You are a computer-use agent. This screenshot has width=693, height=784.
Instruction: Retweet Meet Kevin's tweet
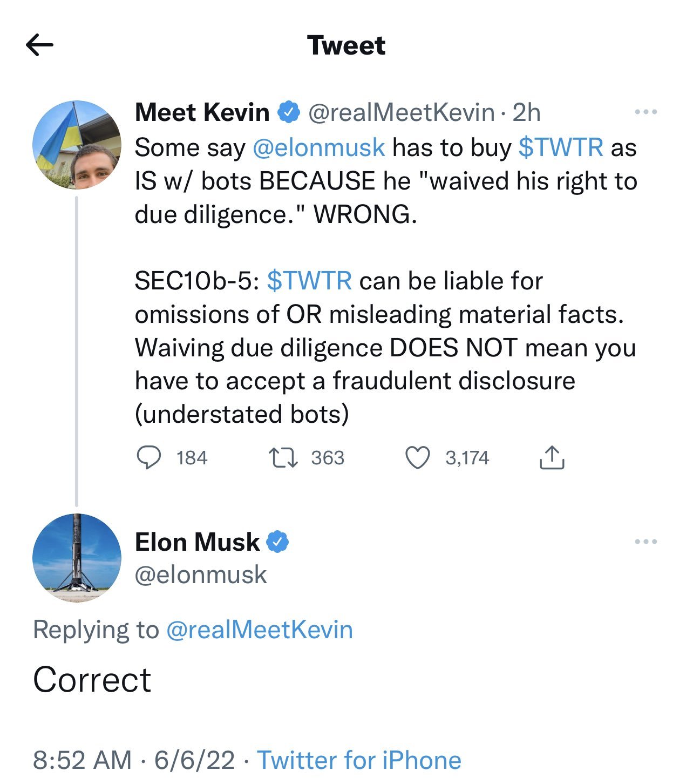coord(283,458)
